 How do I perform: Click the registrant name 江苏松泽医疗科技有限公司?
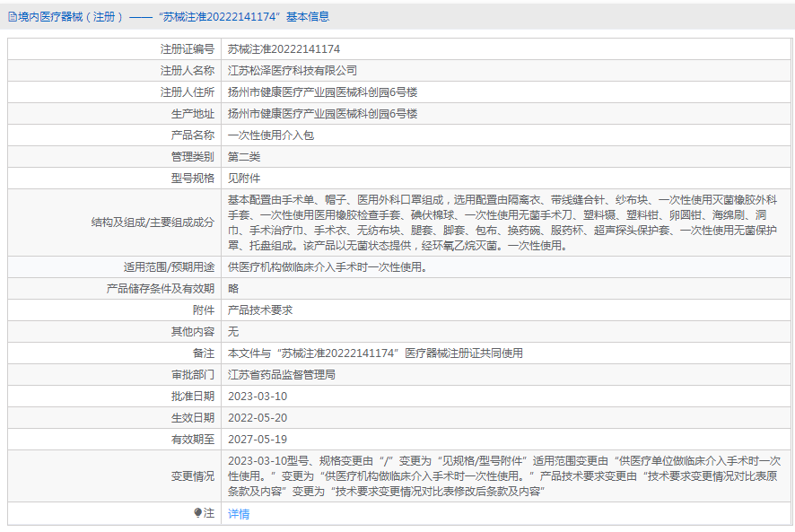292,71
